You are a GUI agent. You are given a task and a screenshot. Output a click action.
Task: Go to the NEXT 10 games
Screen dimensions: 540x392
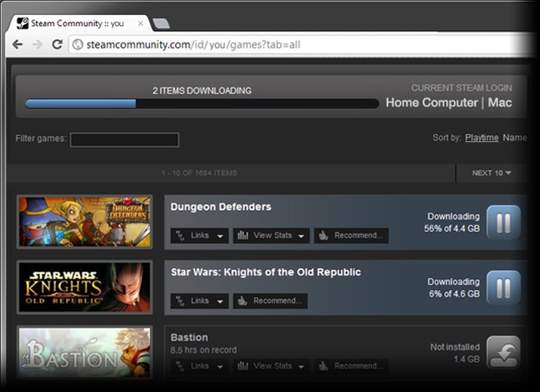[x=491, y=173]
